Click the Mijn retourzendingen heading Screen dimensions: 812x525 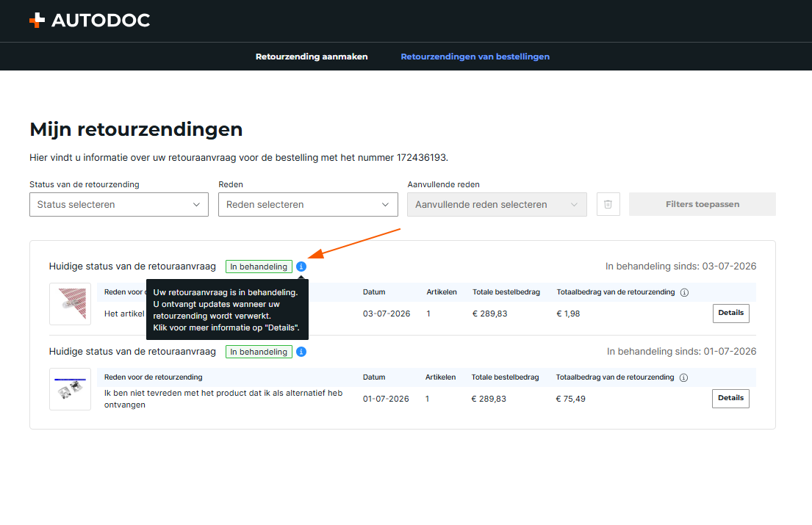136,129
